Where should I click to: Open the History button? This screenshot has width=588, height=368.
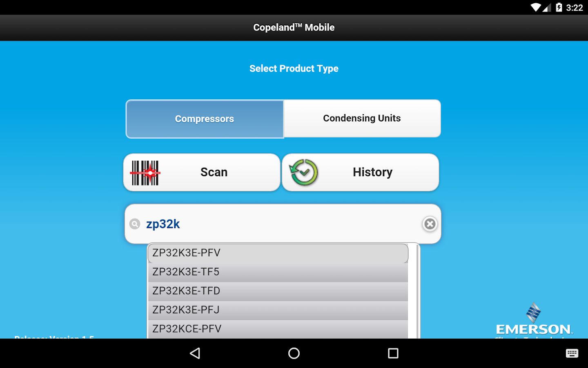[x=361, y=173]
